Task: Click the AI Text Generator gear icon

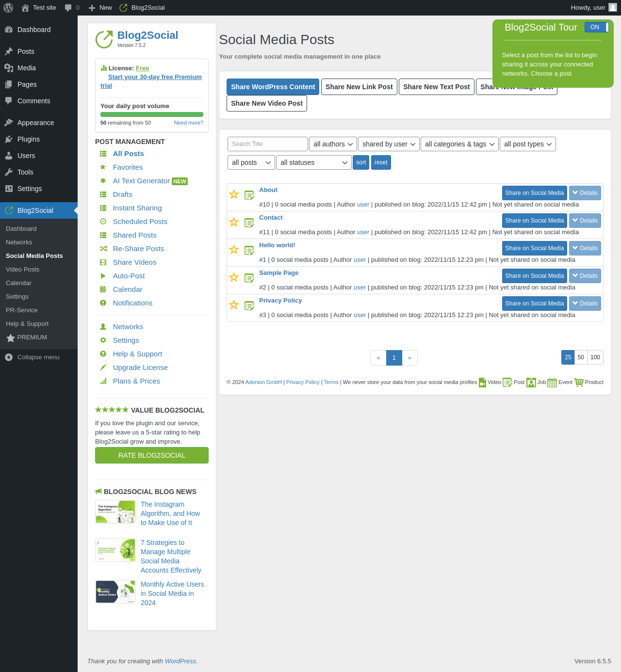Action: (x=103, y=181)
